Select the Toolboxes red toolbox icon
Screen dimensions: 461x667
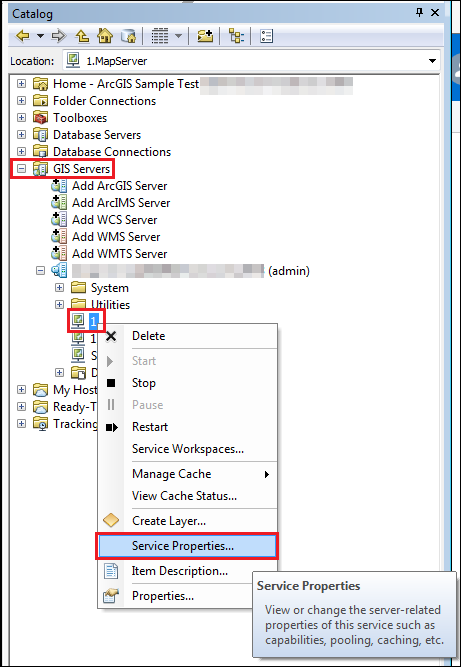point(41,118)
